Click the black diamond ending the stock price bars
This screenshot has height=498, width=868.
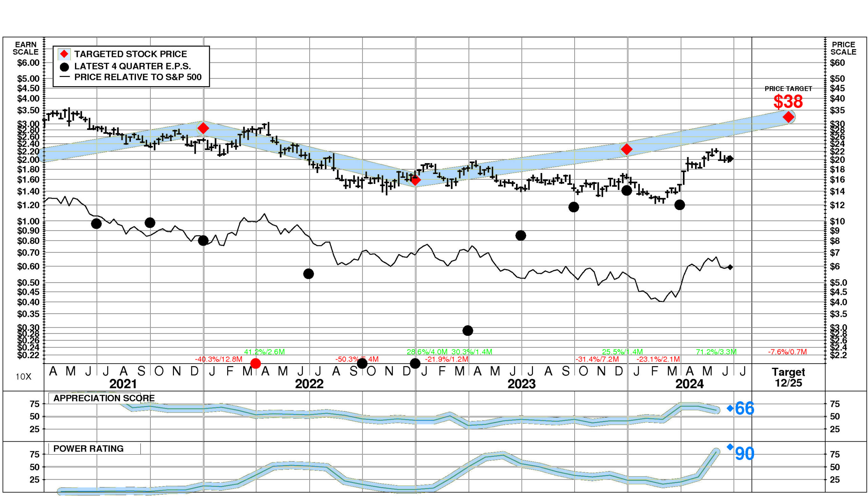click(730, 158)
